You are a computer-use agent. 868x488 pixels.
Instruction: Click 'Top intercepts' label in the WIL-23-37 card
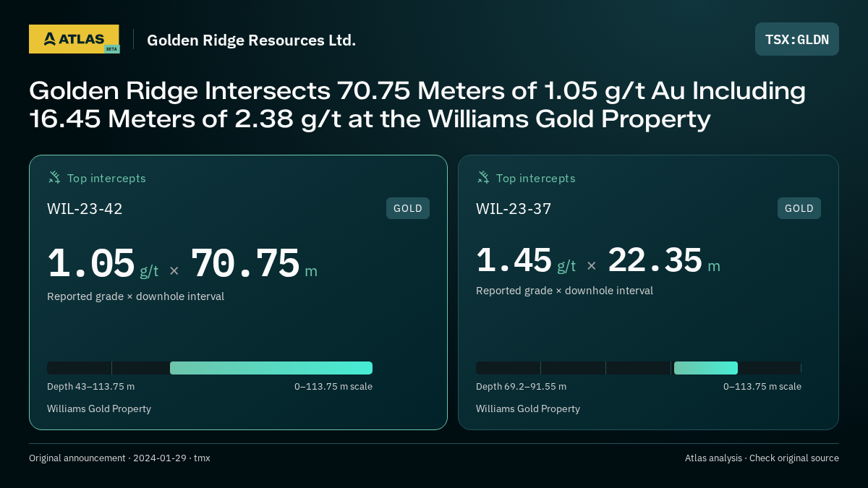[535, 178]
